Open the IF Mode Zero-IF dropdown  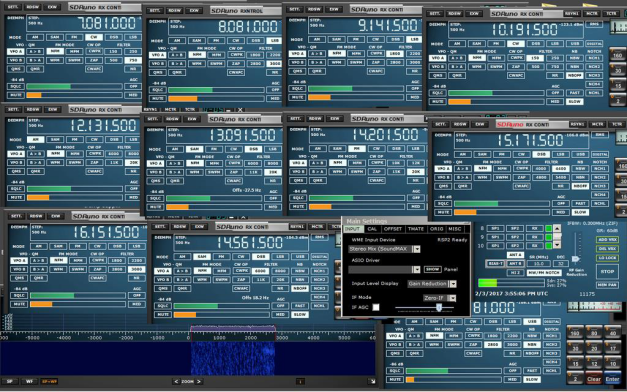click(x=439, y=298)
